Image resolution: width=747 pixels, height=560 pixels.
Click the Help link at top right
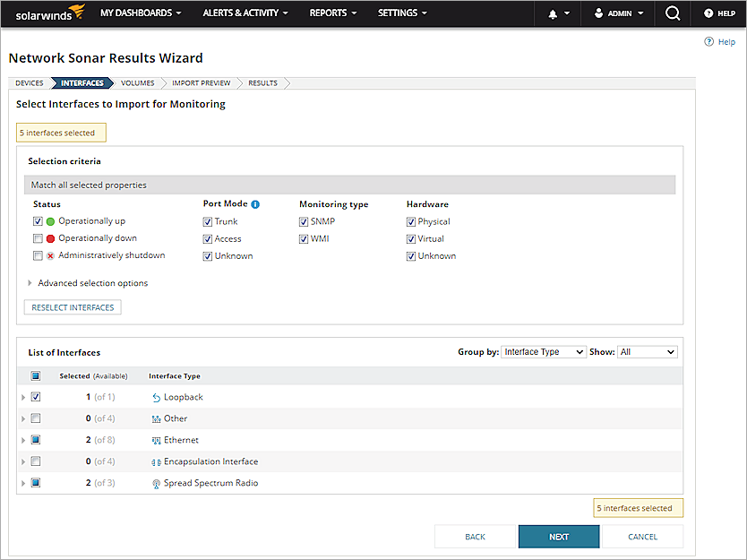click(x=719, y=41)
